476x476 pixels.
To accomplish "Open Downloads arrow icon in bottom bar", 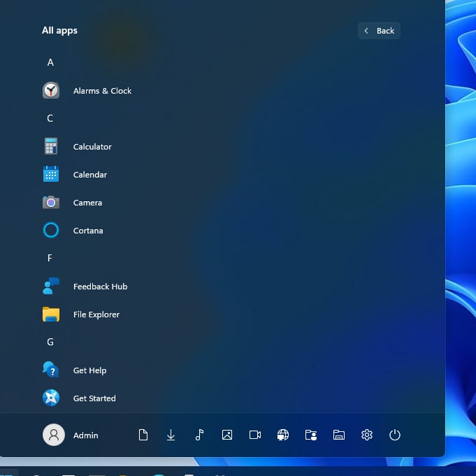I will [171, 435].
